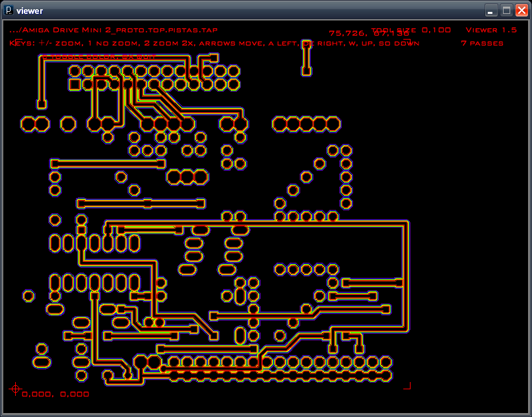The image size is (532, 417).
Task: Click the small square pad at upper left
Action: tap(42, 104)
